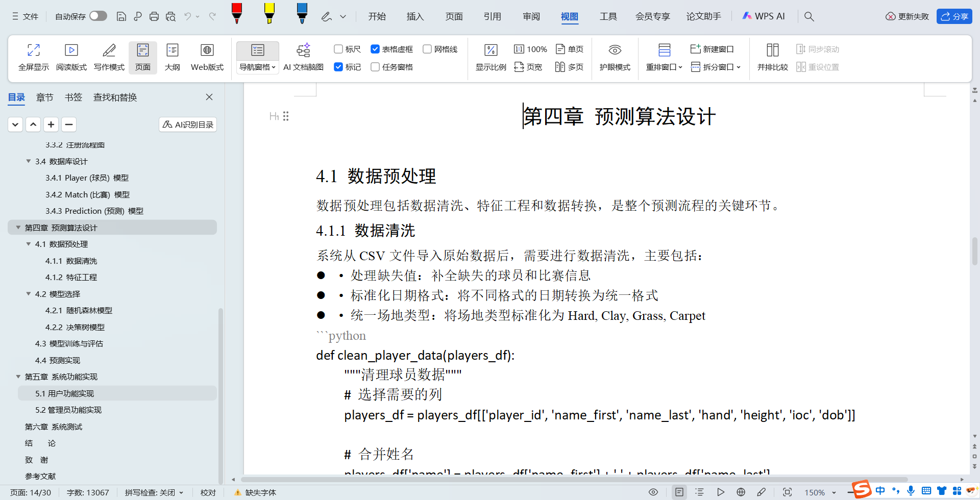Open the 引用 ribbon tab
Image resolution: width=980 pixels, height=500 pixels.
[493, 16]
